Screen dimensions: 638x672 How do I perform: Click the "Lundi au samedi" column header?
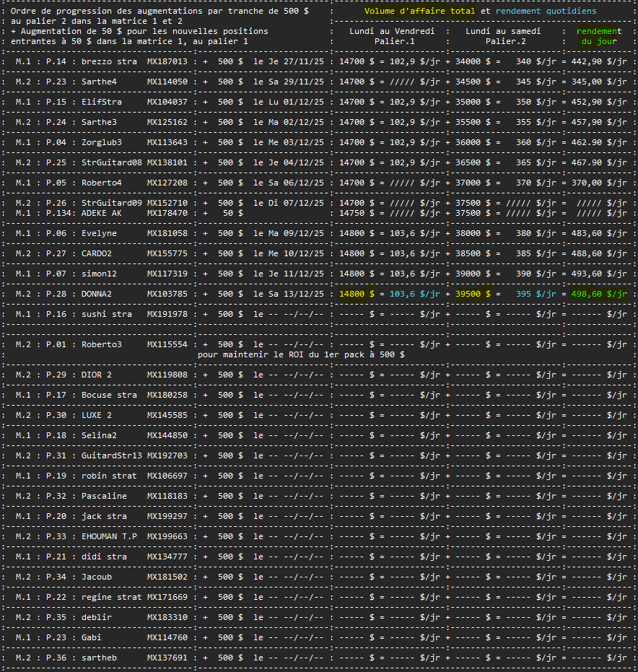pos(505,31)
